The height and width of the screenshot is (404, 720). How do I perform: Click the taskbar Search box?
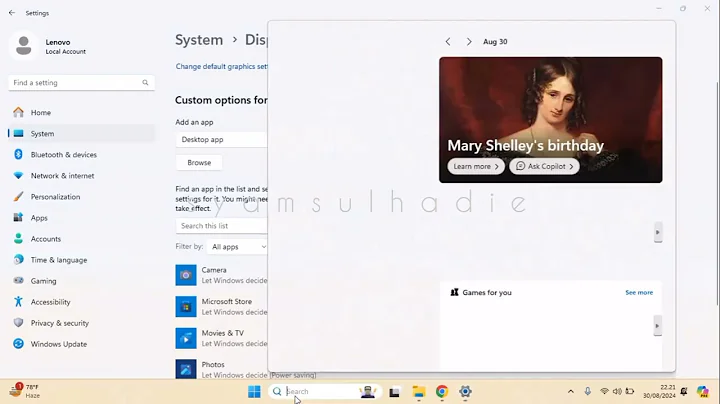pos(325,392)
